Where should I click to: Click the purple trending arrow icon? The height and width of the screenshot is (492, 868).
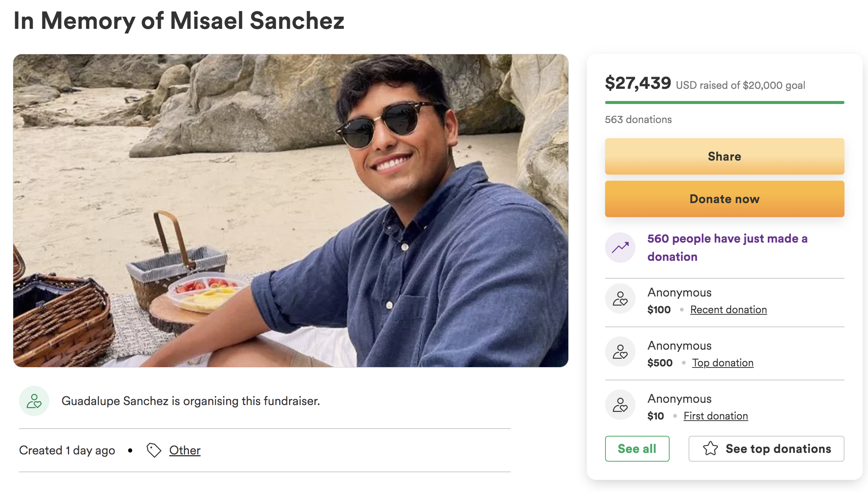coord(620,248)
